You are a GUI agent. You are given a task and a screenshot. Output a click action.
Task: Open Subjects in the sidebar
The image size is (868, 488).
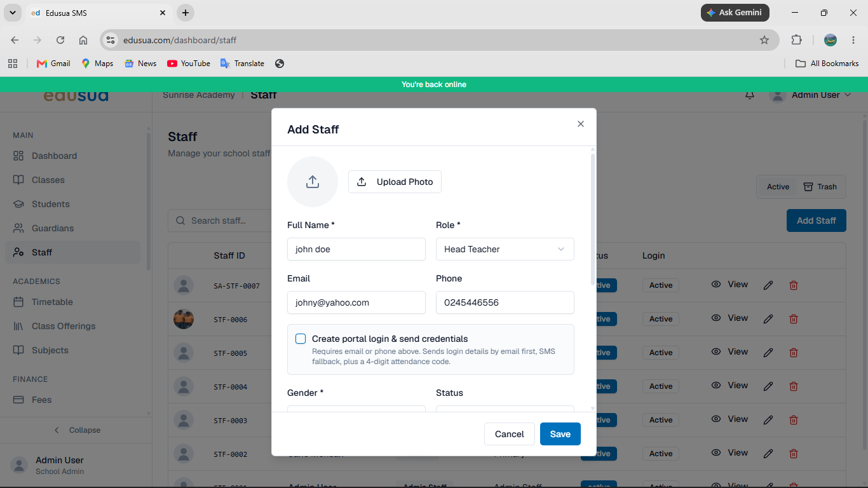[x=72, y=350]
